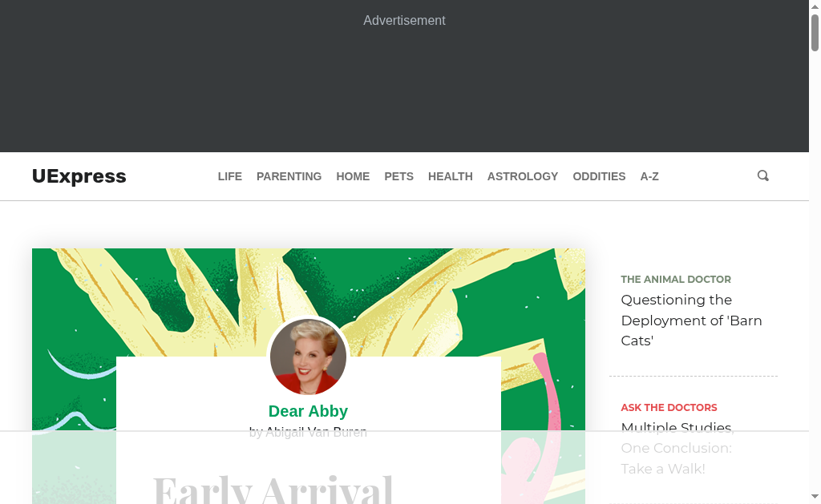
Task: Click the scrollbar down arrow
Action: (815, 496)
